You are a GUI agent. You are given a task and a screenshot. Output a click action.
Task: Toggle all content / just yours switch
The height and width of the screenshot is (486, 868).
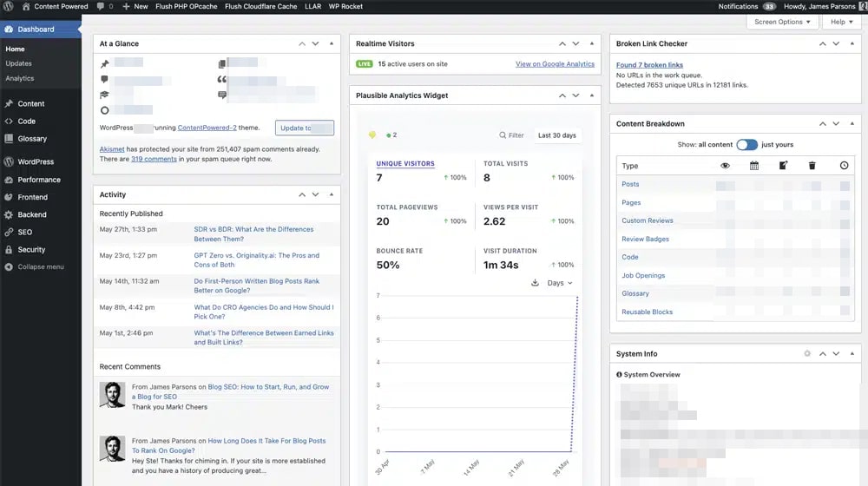[x=746, y=144]
